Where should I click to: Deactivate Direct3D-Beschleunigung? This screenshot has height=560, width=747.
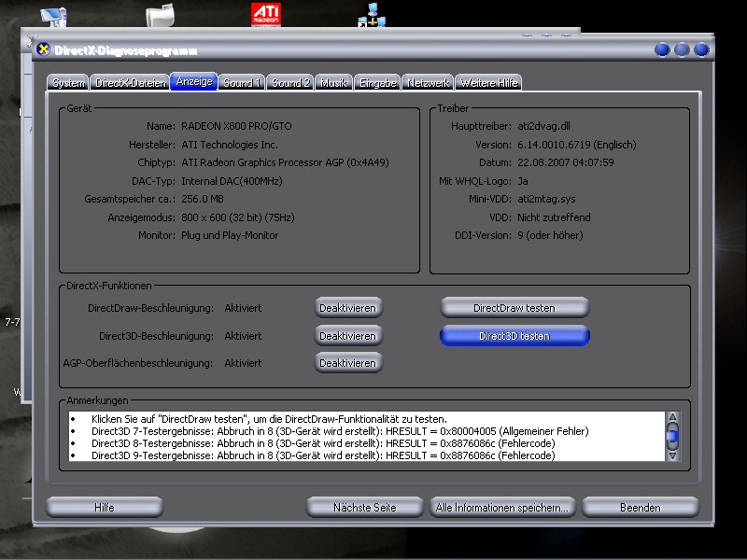pos(348,336)
